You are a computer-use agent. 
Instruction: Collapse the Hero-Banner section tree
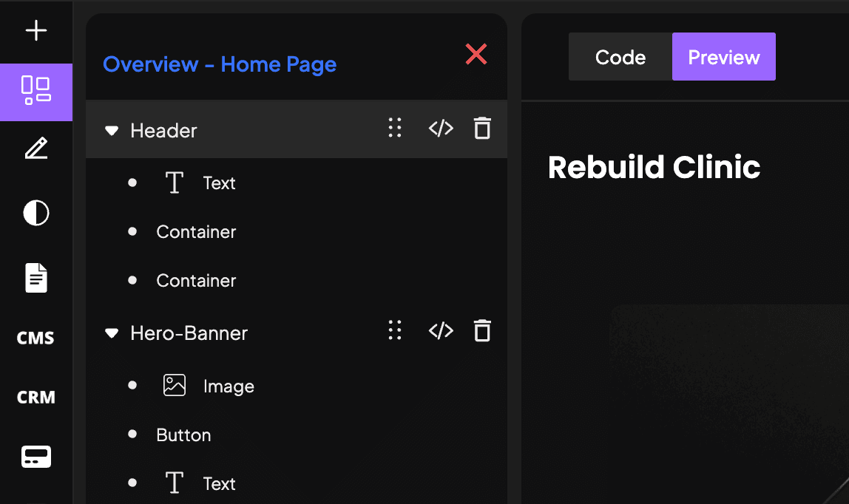(112, 333)
